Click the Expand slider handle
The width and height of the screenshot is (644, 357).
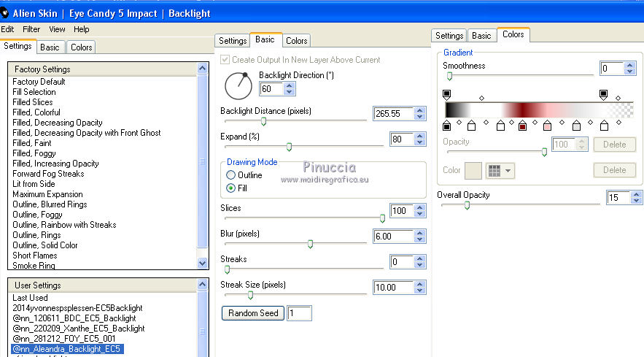pos(289,147)
